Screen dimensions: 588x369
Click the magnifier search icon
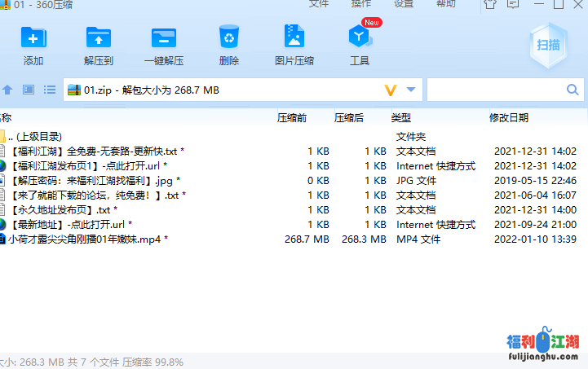pos(573,90)
